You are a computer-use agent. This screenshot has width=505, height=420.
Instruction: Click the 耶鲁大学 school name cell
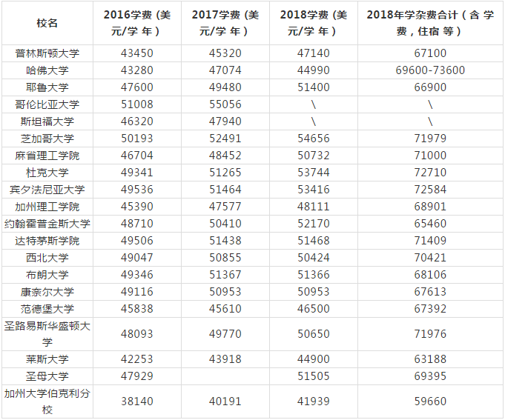pos(47,87)
